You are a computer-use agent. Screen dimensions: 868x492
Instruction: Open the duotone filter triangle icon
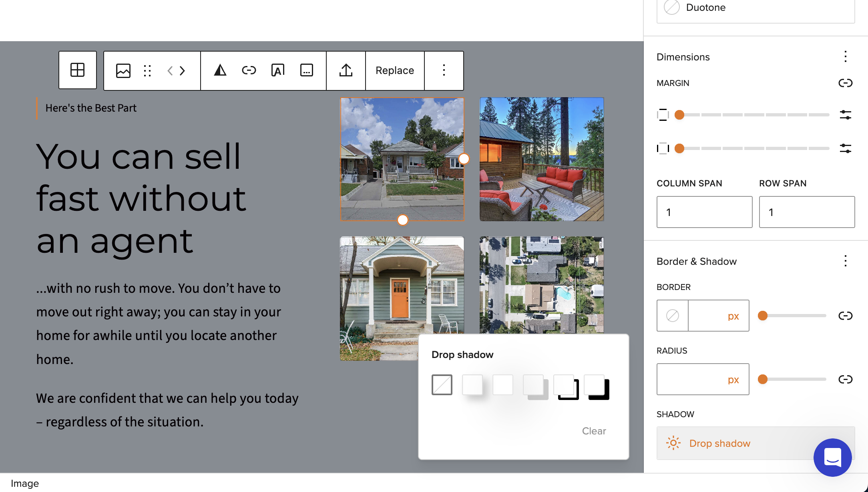[x=220, y=70]
